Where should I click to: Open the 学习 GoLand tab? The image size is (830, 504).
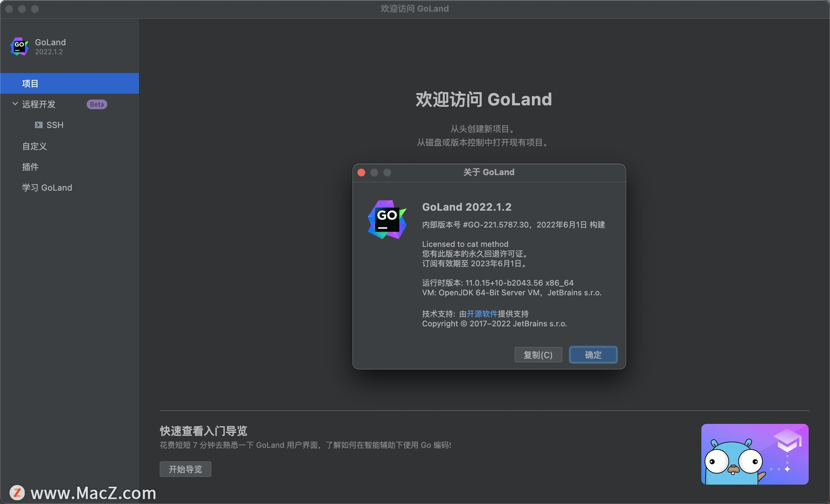47,188
